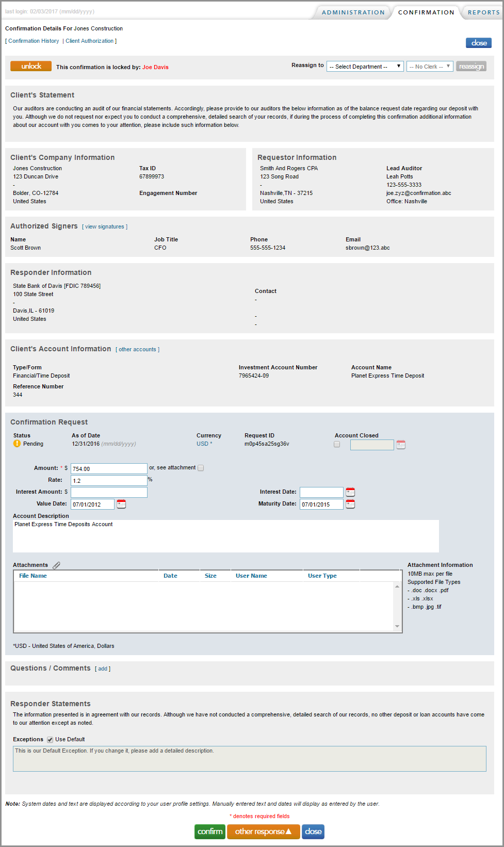This screenshot has width=504, height=847.
Task: Open the Account Closed date calendar icon
Action: coord(401,445)
